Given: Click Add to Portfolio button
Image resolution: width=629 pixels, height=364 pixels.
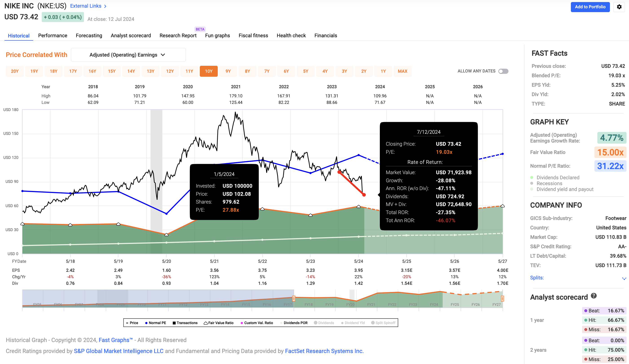Looking at the screenshot, I should (x=590, y=7).
